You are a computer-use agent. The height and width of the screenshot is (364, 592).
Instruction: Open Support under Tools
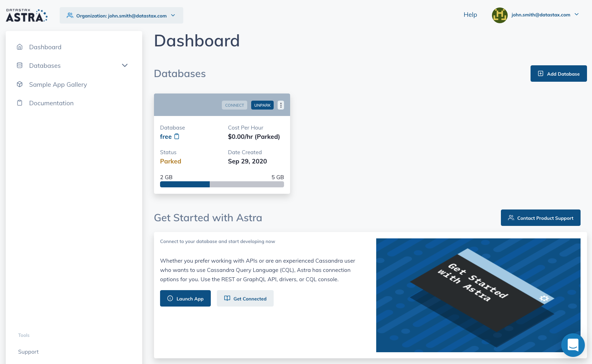28,352
